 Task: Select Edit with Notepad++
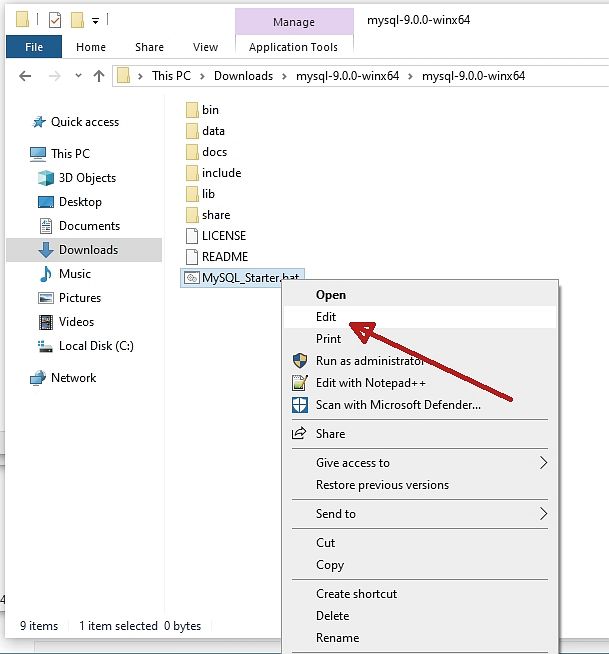(420, 383)
